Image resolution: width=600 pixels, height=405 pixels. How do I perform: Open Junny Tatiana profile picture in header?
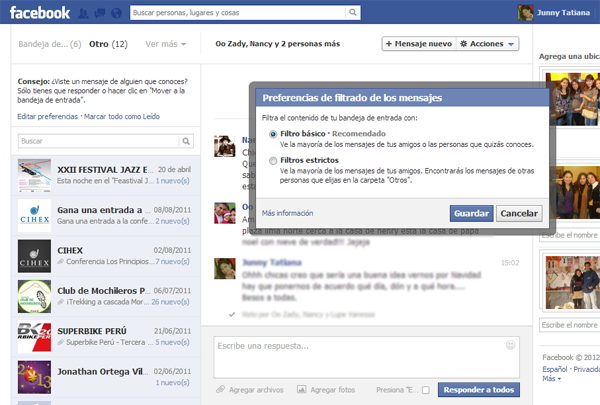coord(525,13)
